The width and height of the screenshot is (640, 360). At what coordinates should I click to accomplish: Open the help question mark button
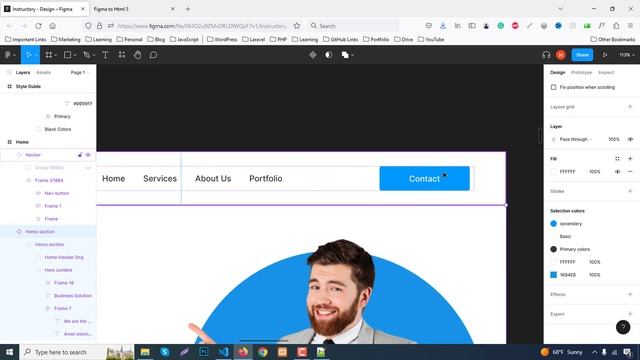tap(623, 327)
